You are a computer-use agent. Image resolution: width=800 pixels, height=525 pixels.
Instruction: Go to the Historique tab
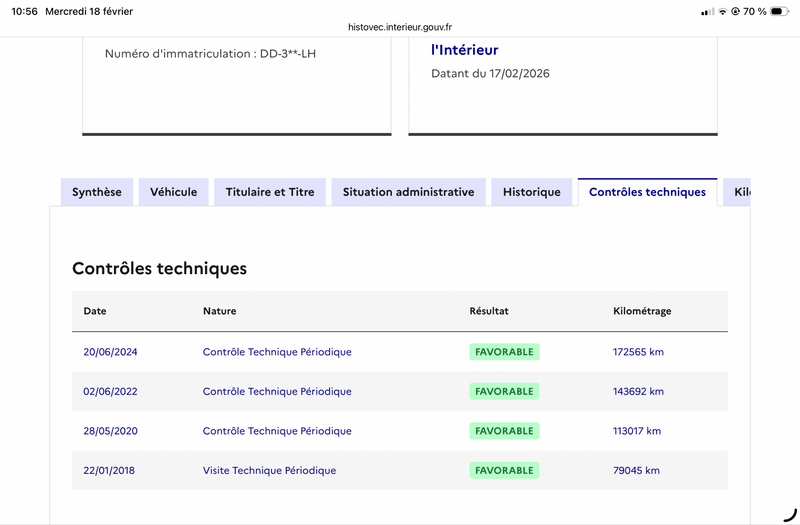click(x=532, y=192)
